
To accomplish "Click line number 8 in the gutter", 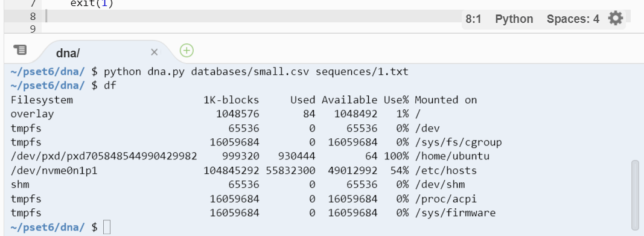I will point(33,17).
